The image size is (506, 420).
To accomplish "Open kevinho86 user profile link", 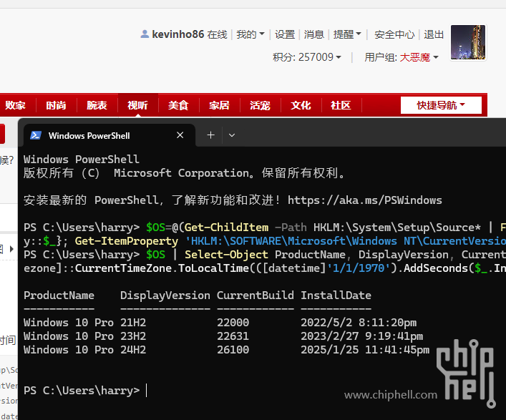I will [x=177, y=34].
